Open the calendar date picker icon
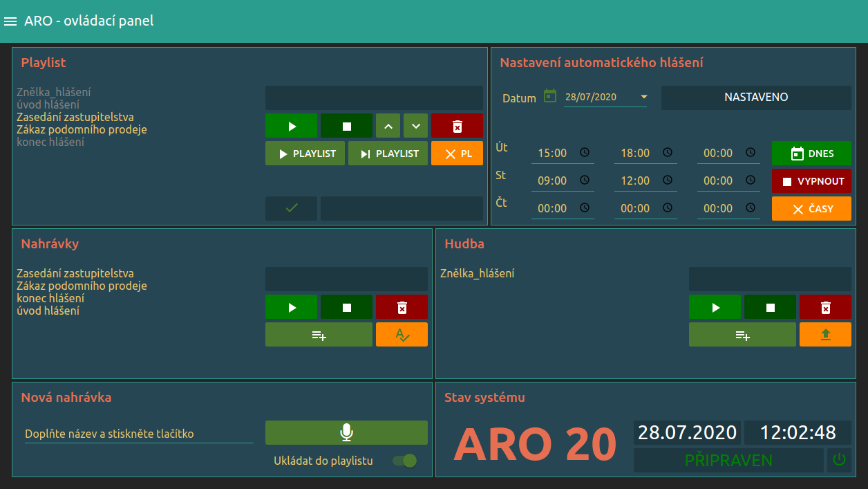 (x=550, y=96)
